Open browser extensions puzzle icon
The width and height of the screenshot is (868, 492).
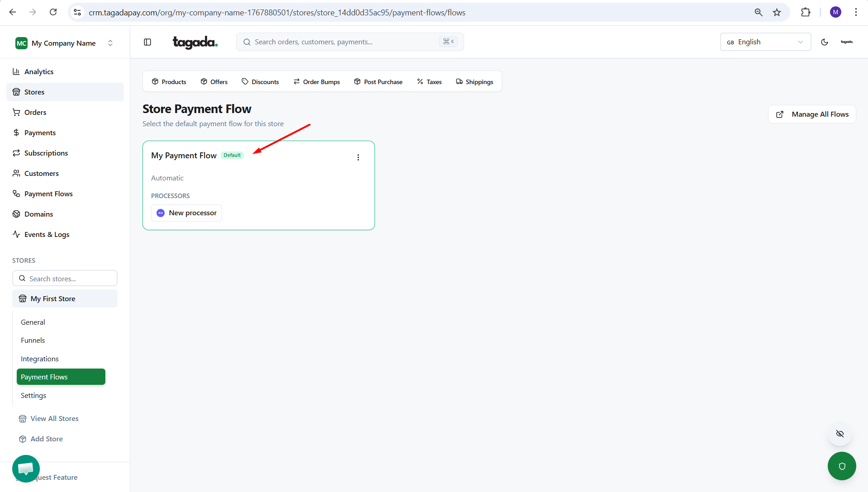806,12
